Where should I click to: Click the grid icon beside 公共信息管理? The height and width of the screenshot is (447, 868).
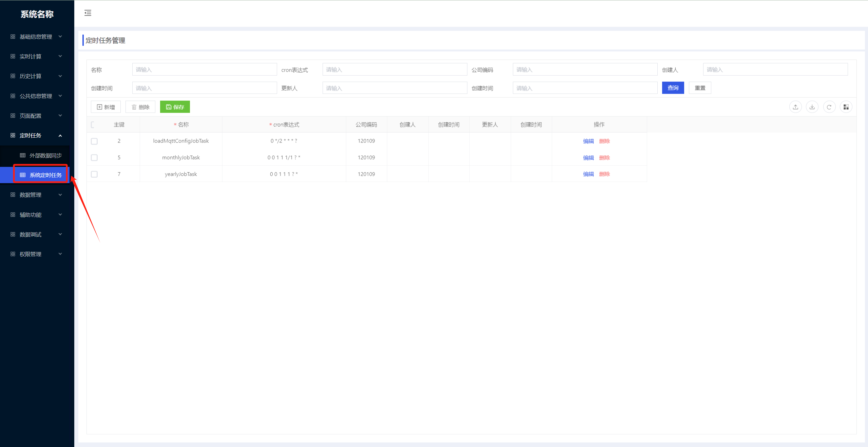(13, 96)
